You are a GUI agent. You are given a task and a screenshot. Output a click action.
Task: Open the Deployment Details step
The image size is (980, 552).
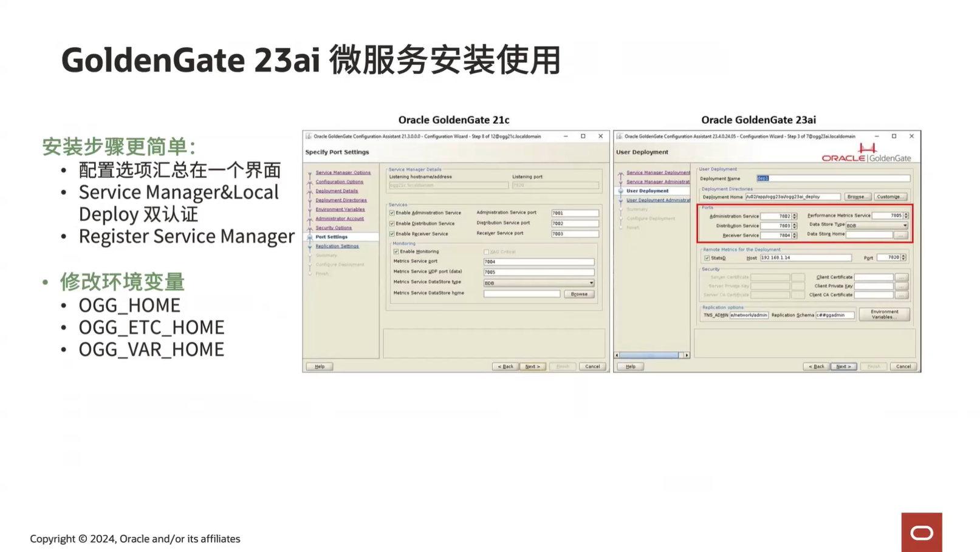[337, 191]
